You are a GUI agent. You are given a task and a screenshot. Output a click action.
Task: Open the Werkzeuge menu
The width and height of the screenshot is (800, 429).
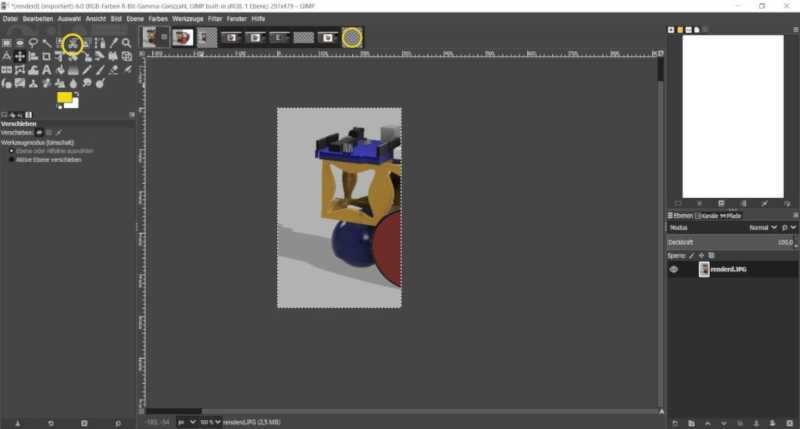click(188, 19)
